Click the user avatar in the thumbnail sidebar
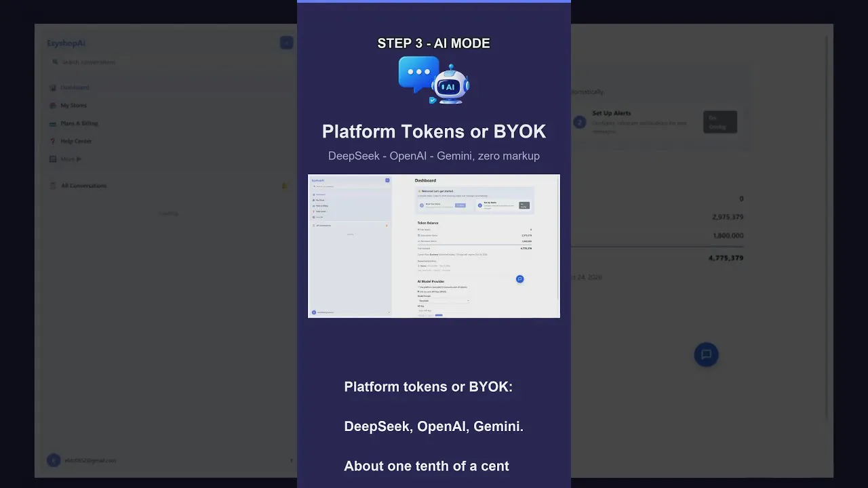868x488 pixels. tap(314, 312)
